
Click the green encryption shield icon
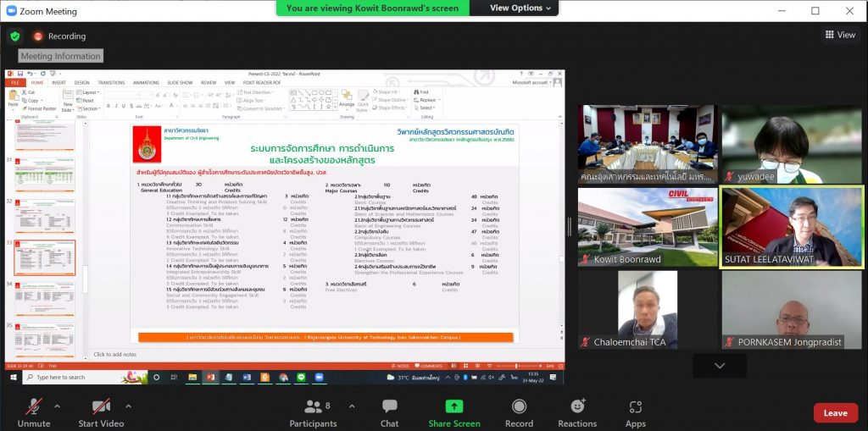pyautogui.click(x=14, y=36)
